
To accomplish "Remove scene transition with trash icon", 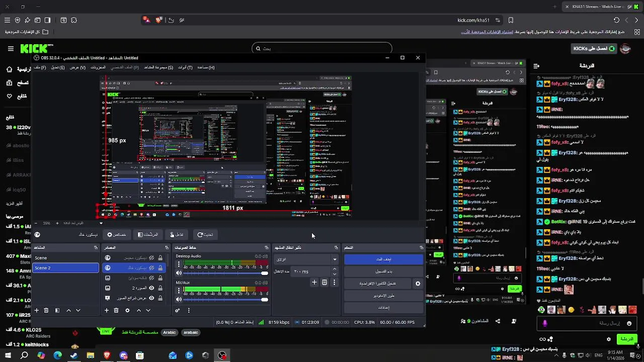I will click(325, 283).
